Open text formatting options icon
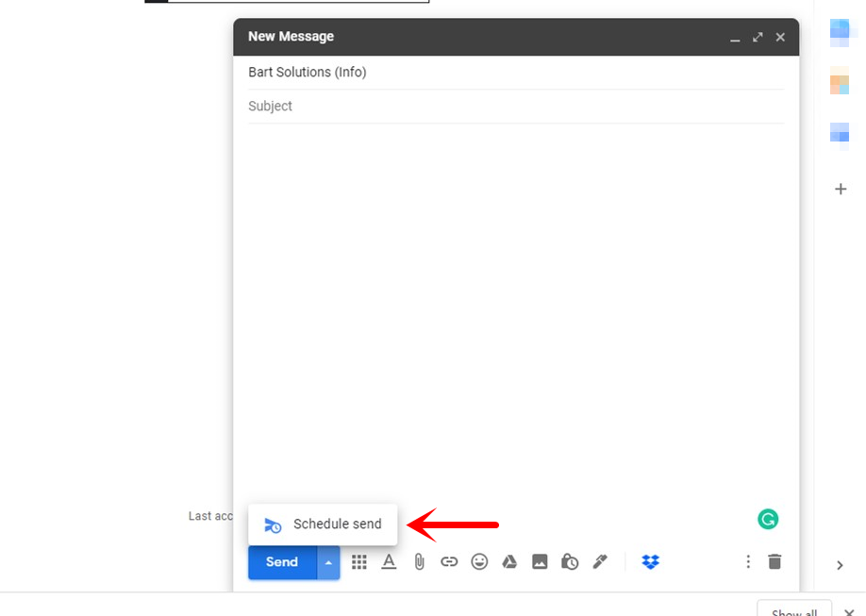The image size is (866, 616). [389, 562]
